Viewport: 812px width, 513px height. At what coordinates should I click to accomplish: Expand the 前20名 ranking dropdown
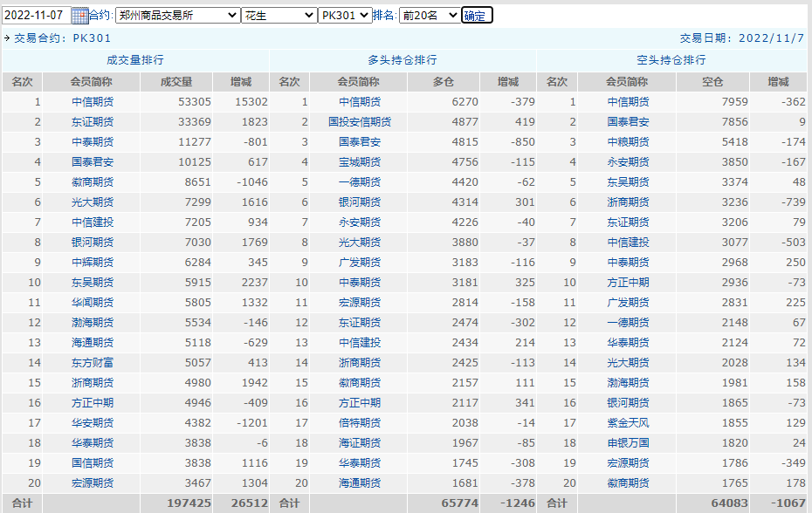pos(430,16)
